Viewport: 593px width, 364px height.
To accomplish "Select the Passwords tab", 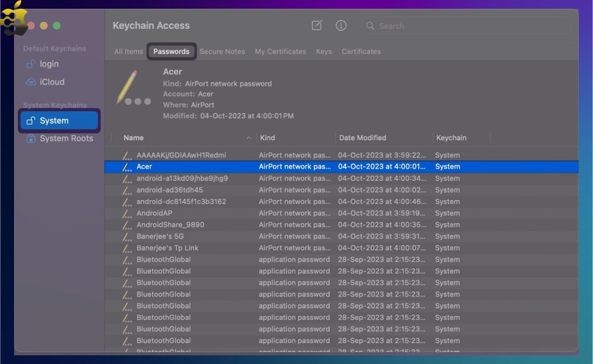I will click(171, 51).
